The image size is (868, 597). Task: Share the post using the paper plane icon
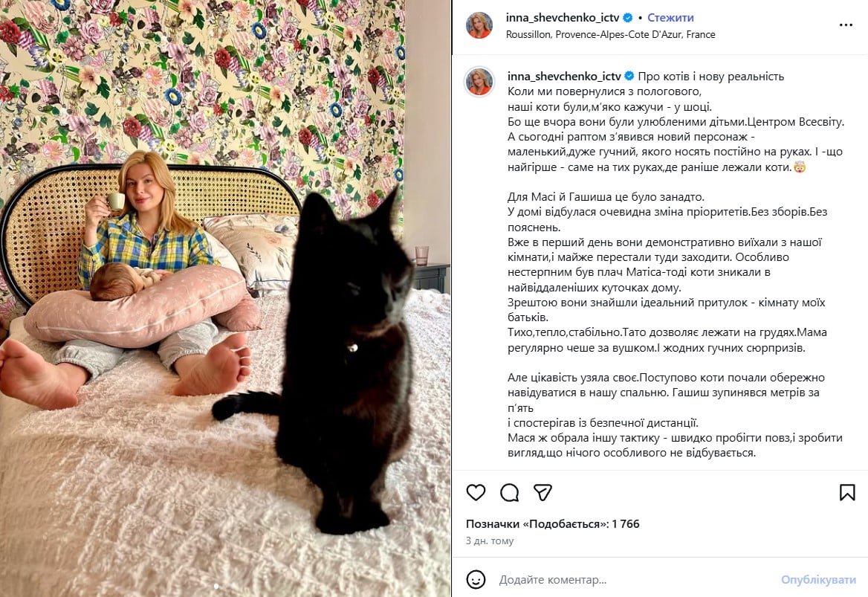(542, 492)
